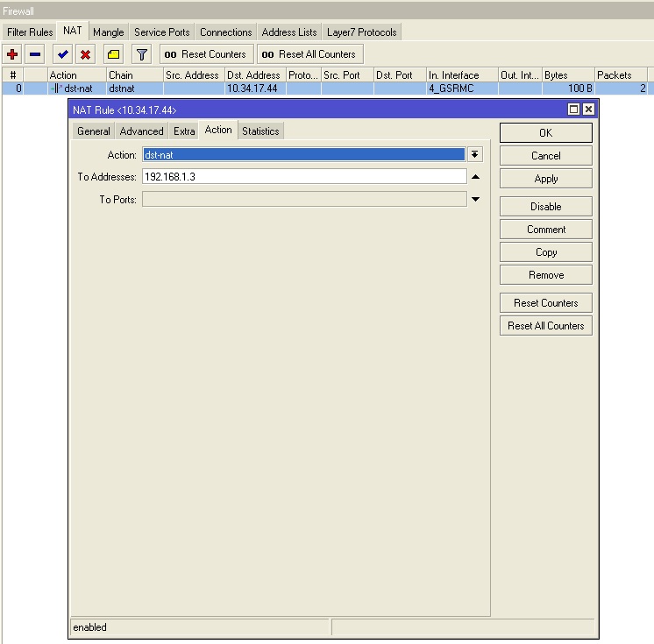654x644 pixels.
Task: Maximize the NAT Rule dialog
Action: [x=573, y=110]
